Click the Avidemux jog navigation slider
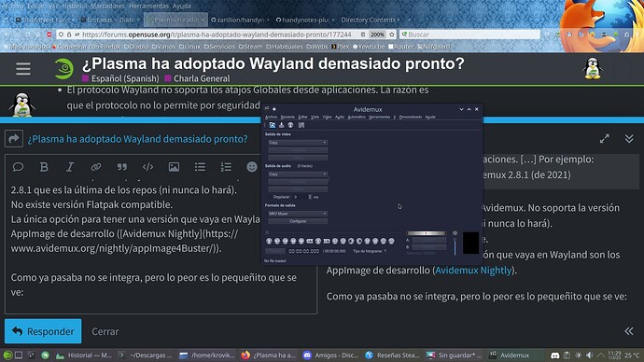 (426, 233)
